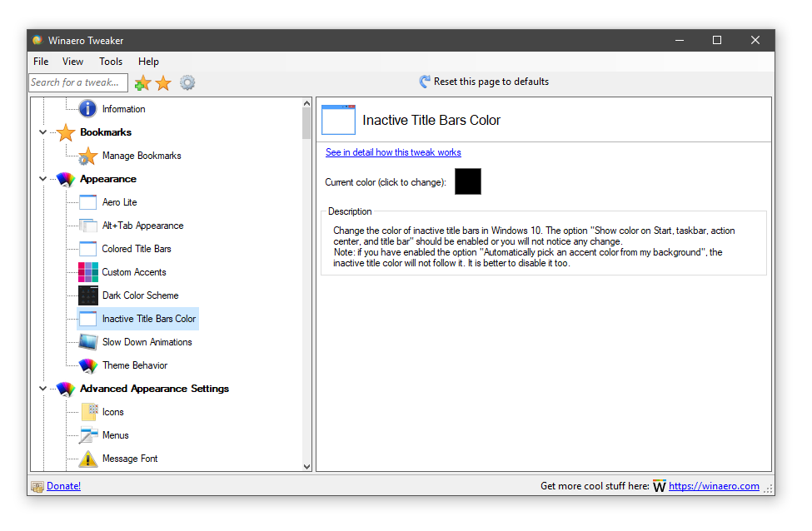
Task: Click the Information tree icon
Action: tap(87, 109)
